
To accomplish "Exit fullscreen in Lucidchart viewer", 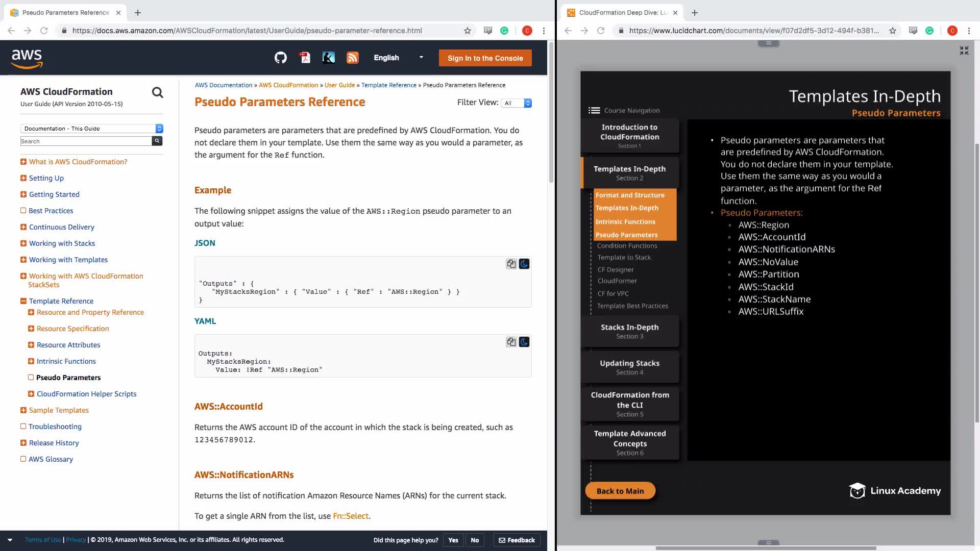I will click(x=964, y=51).
